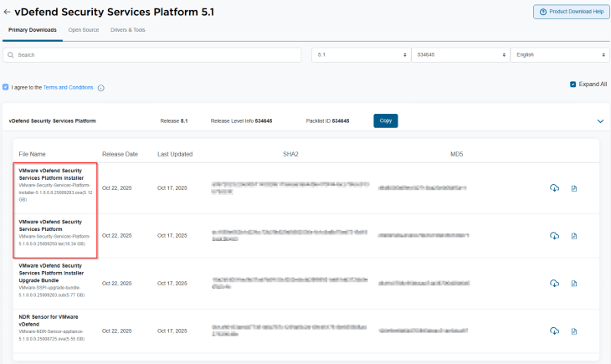Download the NDR Sensor appliance file
This screenshot has height=364, width=611.
[554, 331]
